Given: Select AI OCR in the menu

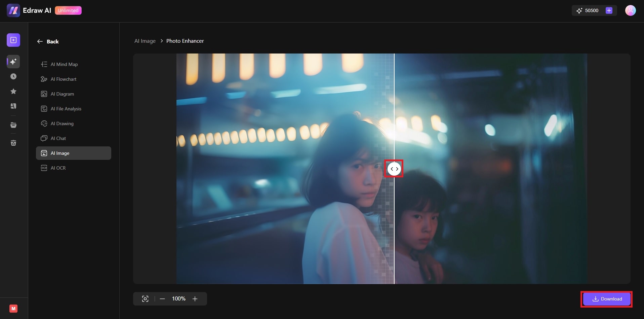Looking at the screenshot, I should point(73,168).
